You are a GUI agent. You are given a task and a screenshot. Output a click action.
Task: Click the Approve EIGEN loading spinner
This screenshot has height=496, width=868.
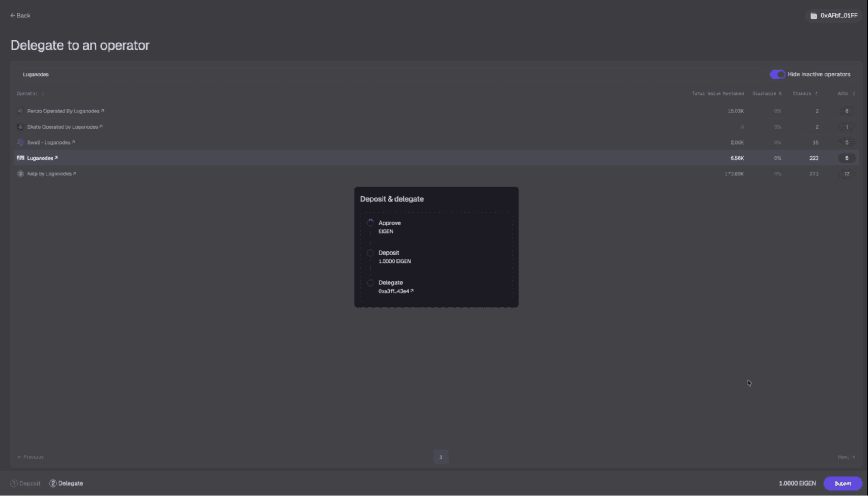tap(370, 223)
